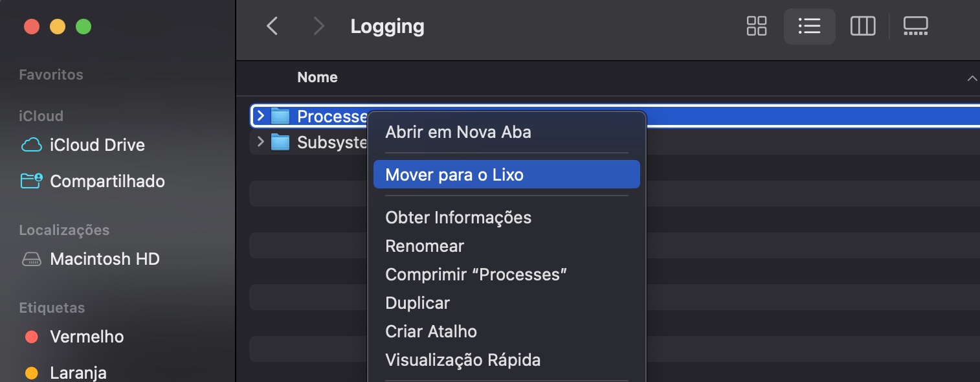Switch to icon view in the toolbar

[x=756, y=27]
